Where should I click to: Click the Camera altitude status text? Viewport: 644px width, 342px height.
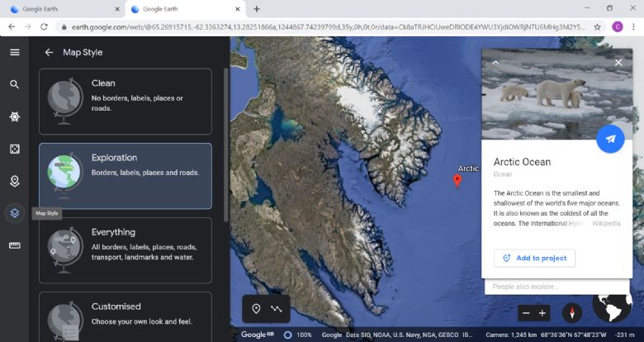pos(511,335)
